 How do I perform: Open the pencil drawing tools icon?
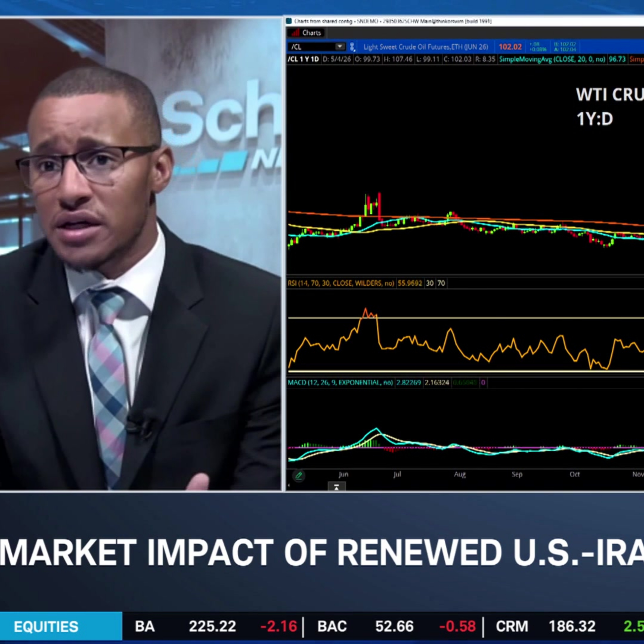(x=299, y=476)
